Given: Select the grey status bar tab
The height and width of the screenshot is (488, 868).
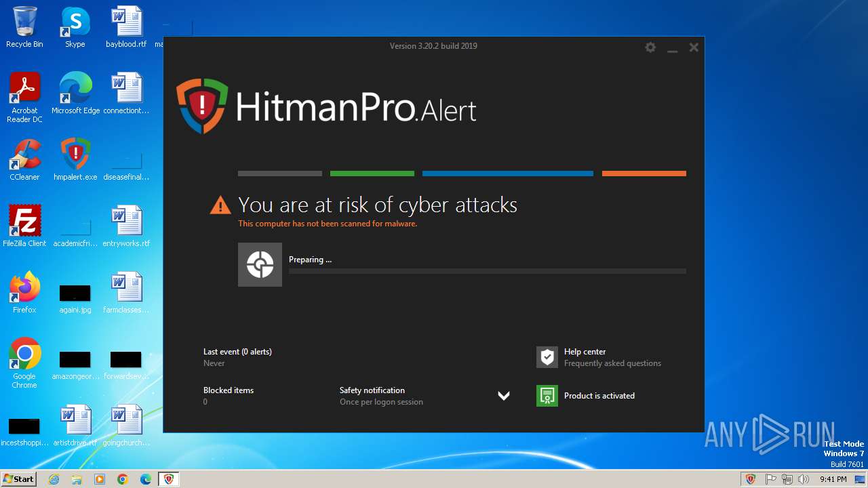Looking at the screenshot, I should tap(280, 174).
